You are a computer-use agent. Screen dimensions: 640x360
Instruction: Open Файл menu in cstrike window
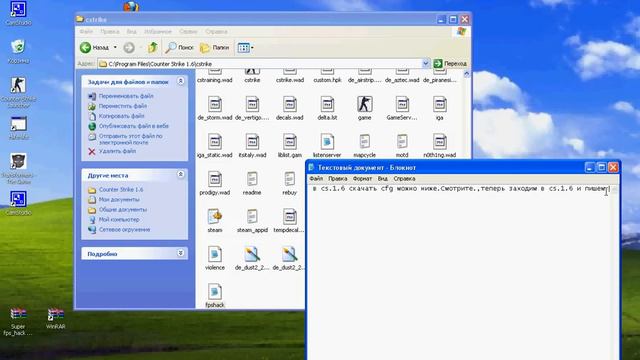(86, 31)
